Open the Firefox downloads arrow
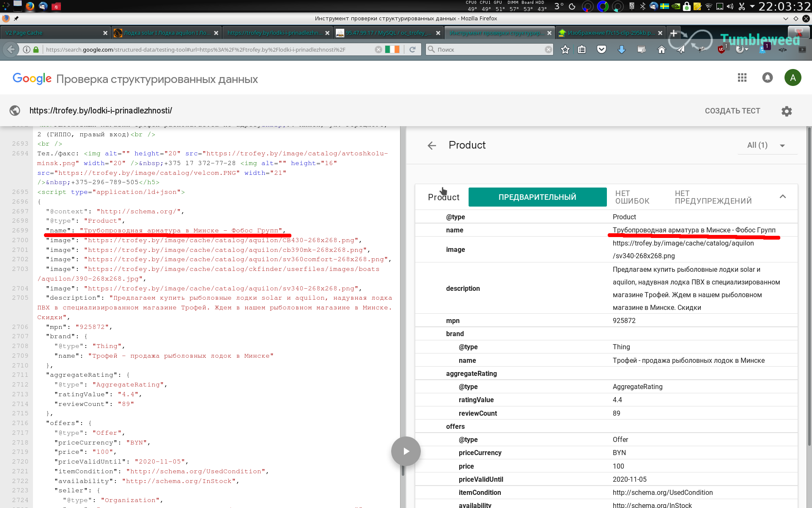This screenshot has height=508, width=812. pos(621,50)
